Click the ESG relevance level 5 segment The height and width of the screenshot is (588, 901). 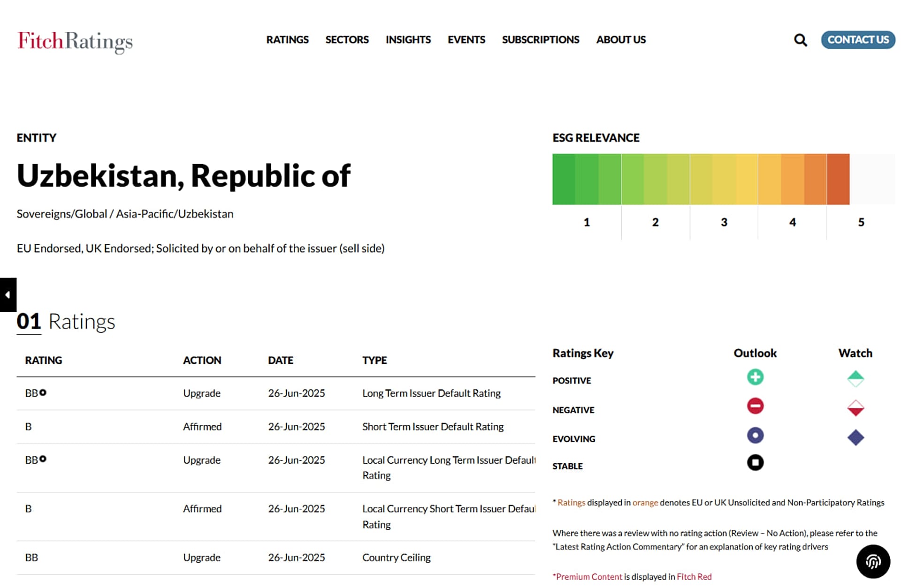tap(861, 179)
